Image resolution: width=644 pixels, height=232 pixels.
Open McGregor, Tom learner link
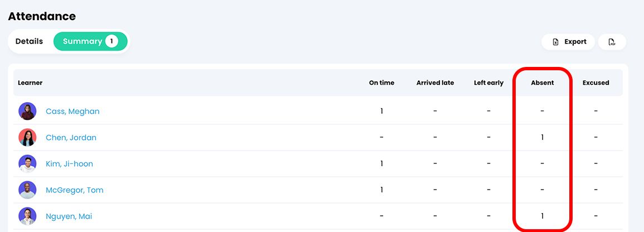[x=75, y=190]
